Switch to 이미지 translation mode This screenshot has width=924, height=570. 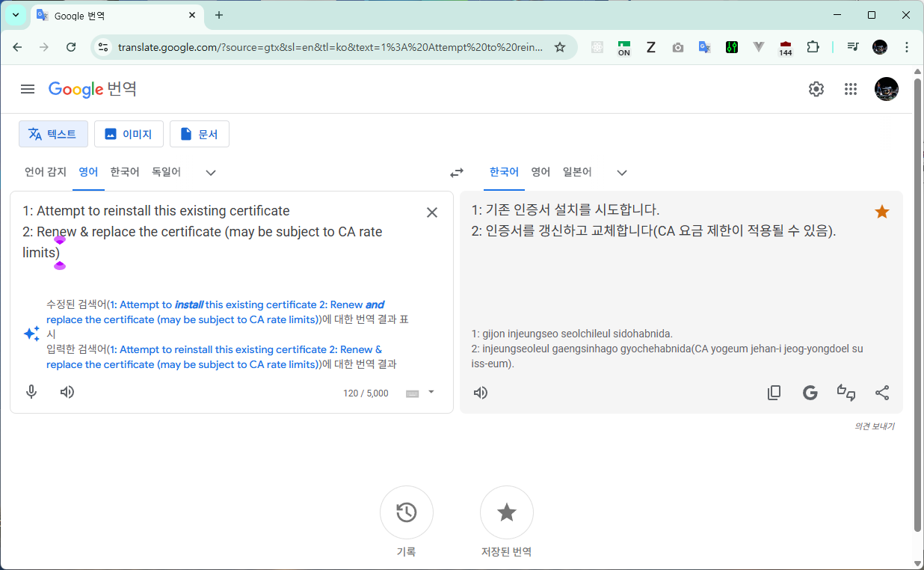click(x=129, y=134)
